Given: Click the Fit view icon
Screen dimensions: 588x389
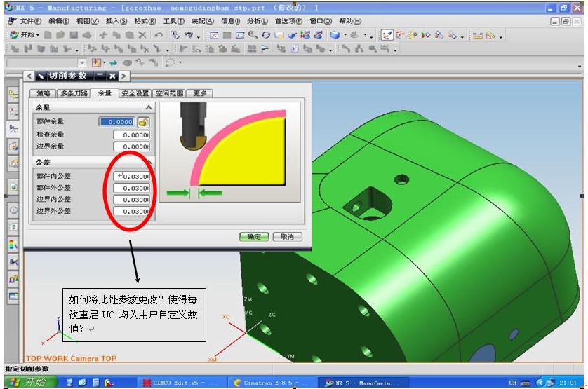Looking at the screenshot, I should coord(214,35).
